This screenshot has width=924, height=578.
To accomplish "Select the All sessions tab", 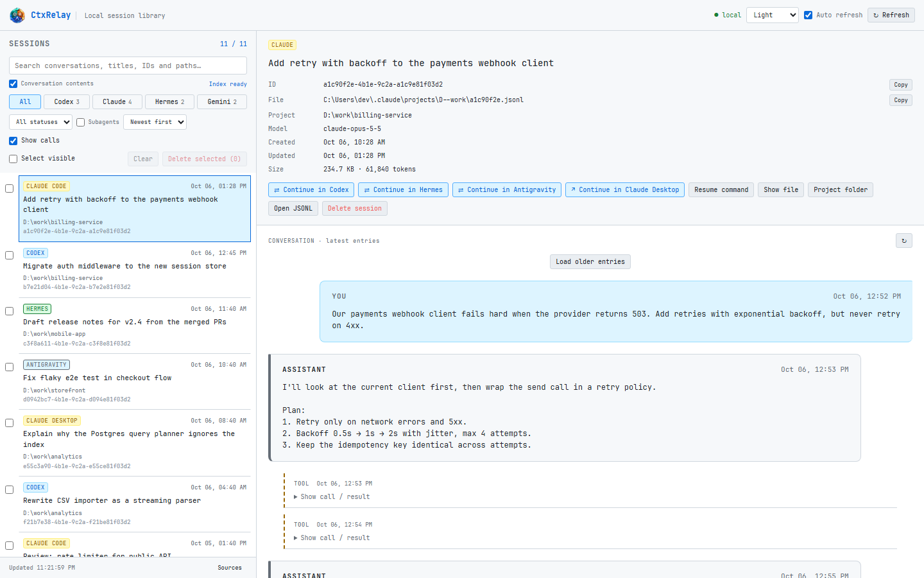I will (25, 101).
